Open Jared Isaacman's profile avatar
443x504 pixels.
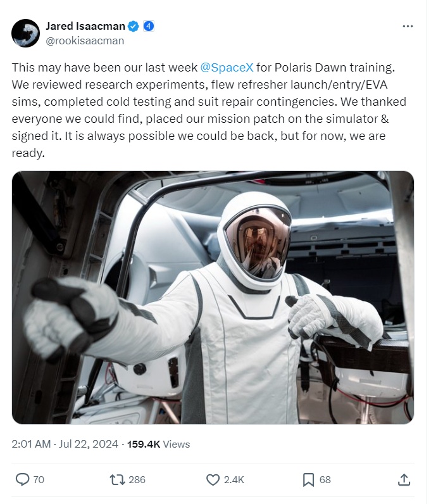coord(26,33)
